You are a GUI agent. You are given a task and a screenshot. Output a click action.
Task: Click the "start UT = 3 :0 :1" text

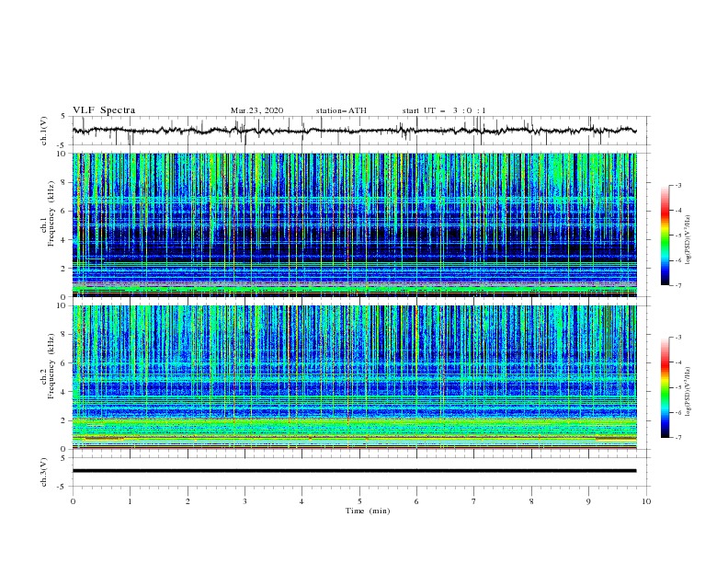[x=444, y=110]
